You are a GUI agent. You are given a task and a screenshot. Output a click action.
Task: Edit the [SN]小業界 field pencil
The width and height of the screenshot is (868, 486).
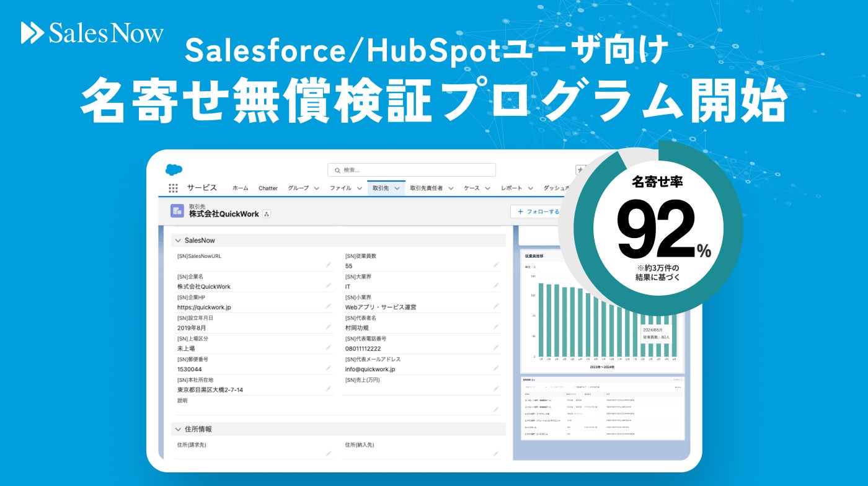pos(496,306)
